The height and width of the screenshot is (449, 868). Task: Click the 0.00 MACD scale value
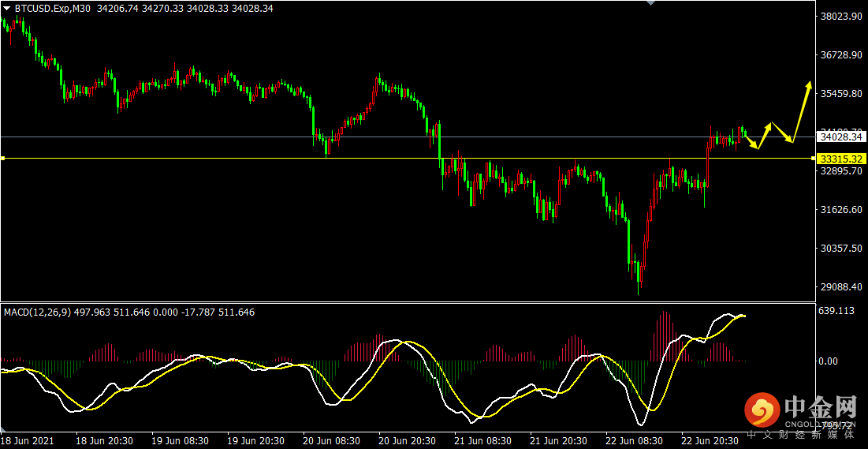pos(829,361)
